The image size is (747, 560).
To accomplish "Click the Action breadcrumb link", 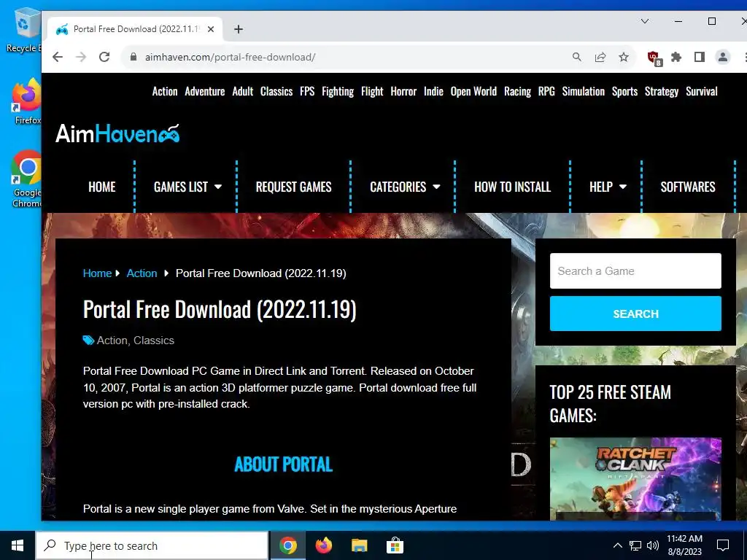I will [142, 273].
